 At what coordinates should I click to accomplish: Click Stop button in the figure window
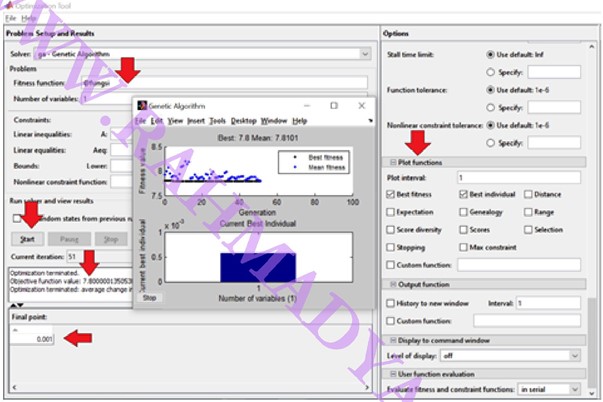(x=149, y=297)
